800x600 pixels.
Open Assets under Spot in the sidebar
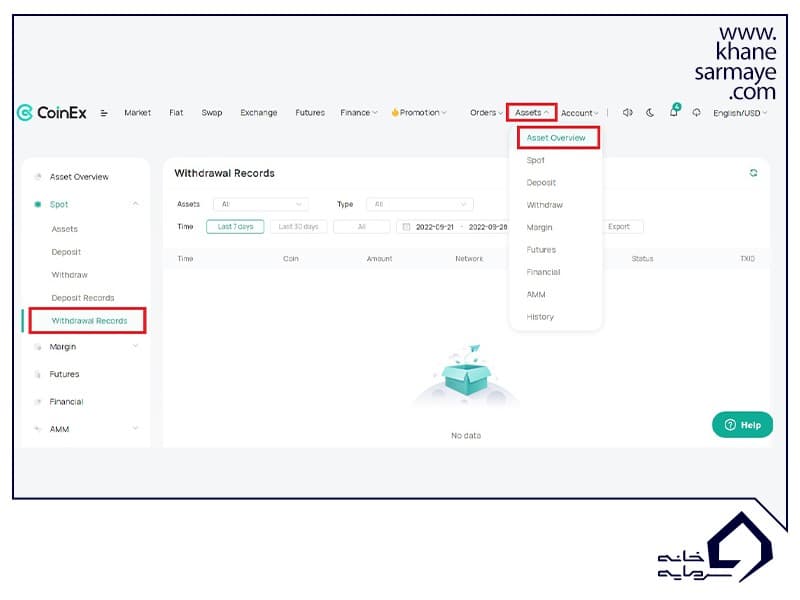pyautogui.click(x=65, y=229)
